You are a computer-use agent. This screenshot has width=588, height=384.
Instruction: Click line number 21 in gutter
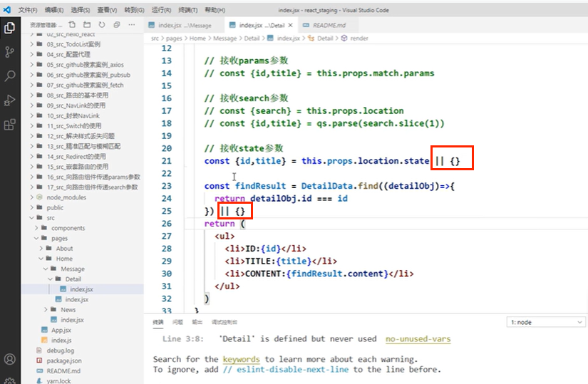[x=167, y=161]
